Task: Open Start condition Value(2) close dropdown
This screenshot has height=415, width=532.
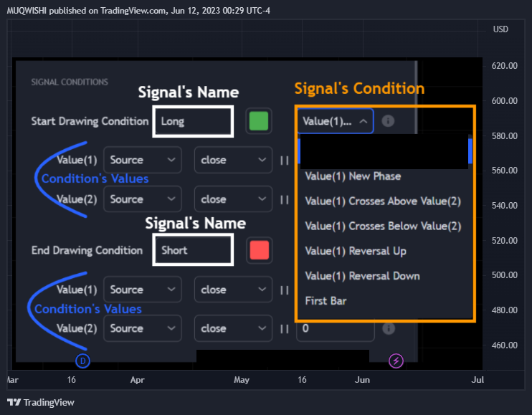Action: click(233, 199)
